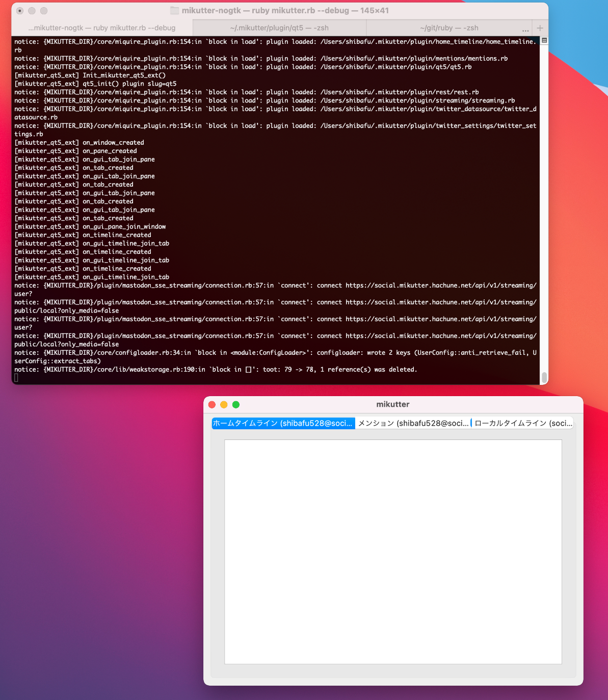
Task: Minimize the Terminal window
Action: click(32, 11)
